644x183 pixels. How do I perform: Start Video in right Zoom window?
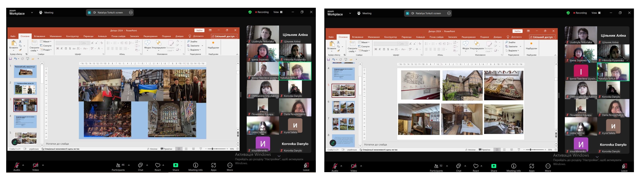[354, 166]
